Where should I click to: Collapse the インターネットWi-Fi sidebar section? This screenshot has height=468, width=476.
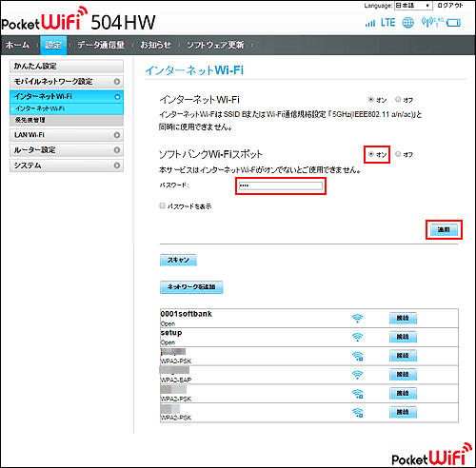(67, 96)
